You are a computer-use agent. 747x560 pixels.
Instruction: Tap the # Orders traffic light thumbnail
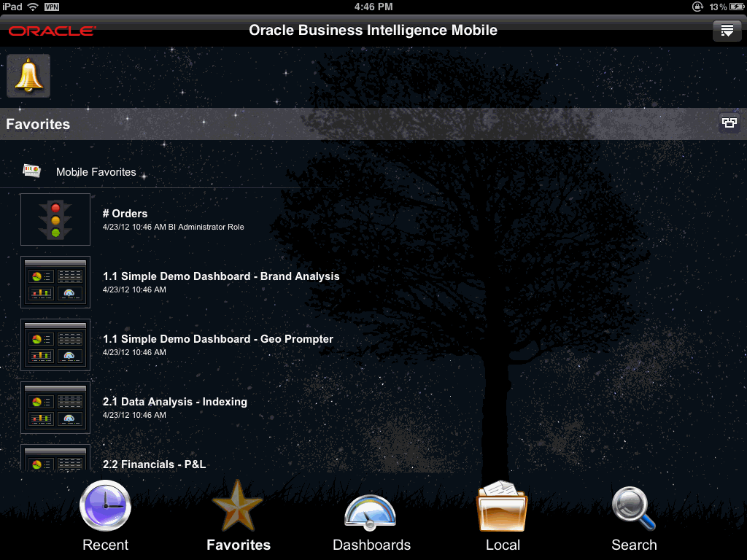coord(55,219)
